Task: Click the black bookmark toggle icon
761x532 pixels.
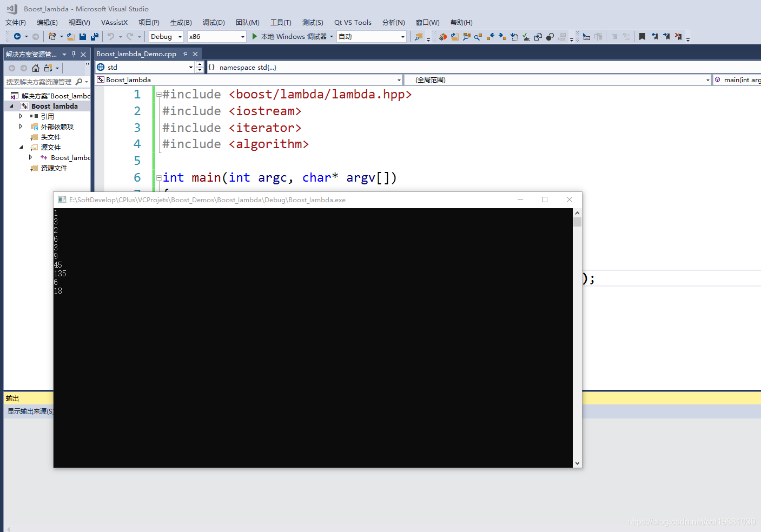Action: point(642,36)
